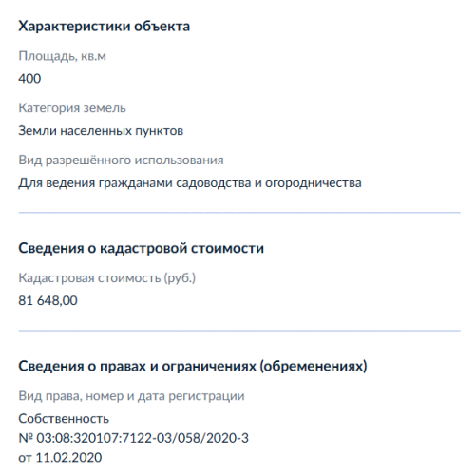Select the Вид права, номер и дата label
Viewport: 476px width, 475px height.
click(131, 396)
